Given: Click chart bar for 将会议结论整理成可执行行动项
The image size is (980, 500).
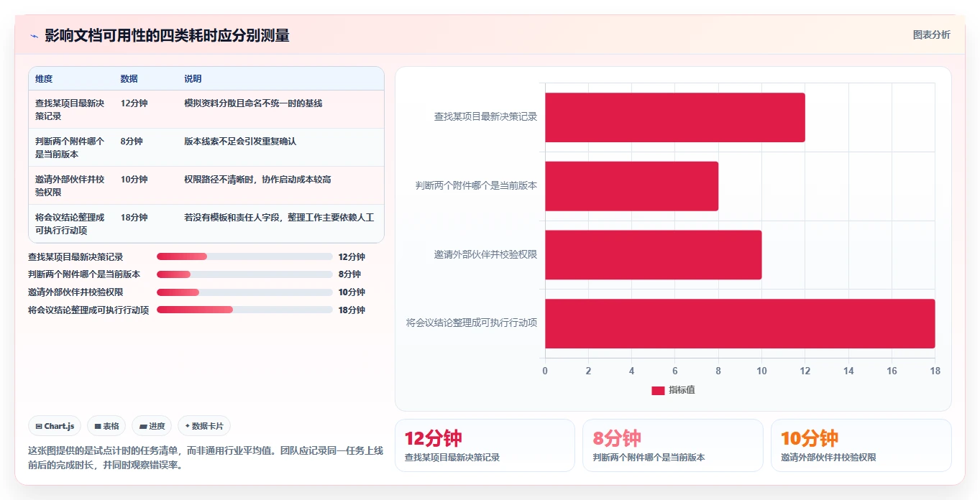Looking at the screenshot, I should [740, 324].
